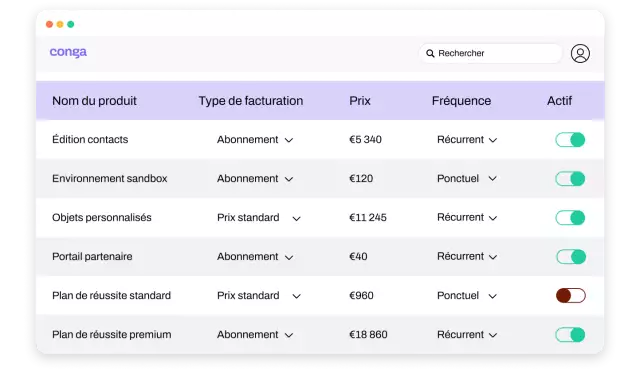Click the Type de facturation column header
Screen dimensions: 640x371
(x=251, y=101)
